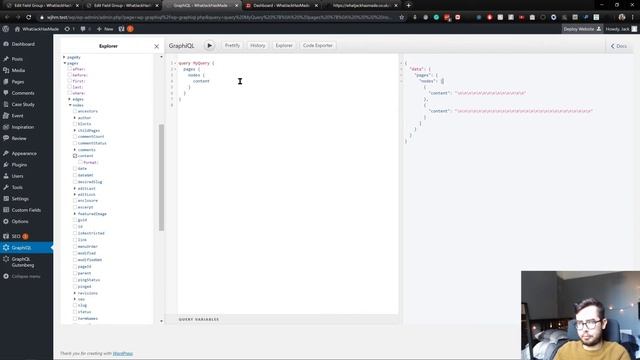Close the Explorer panel
Image resolution: width=640 pixels, height=360 pixels.
pos(156,47)
